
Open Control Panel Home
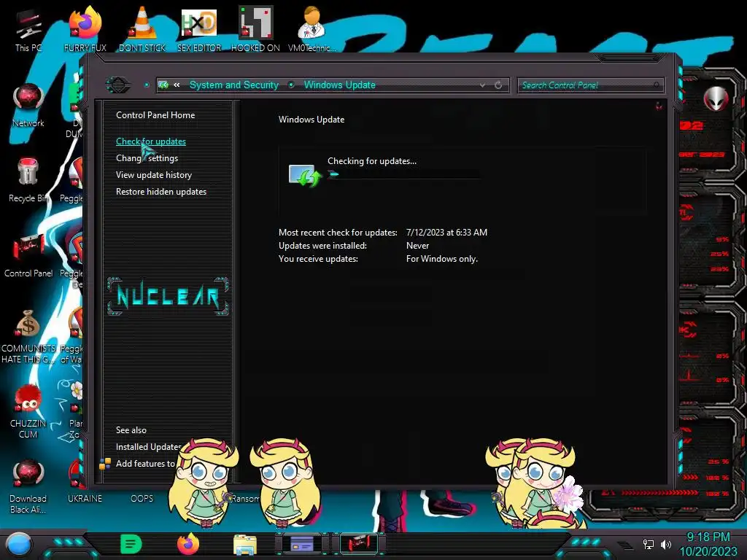[x=155, y=114]
